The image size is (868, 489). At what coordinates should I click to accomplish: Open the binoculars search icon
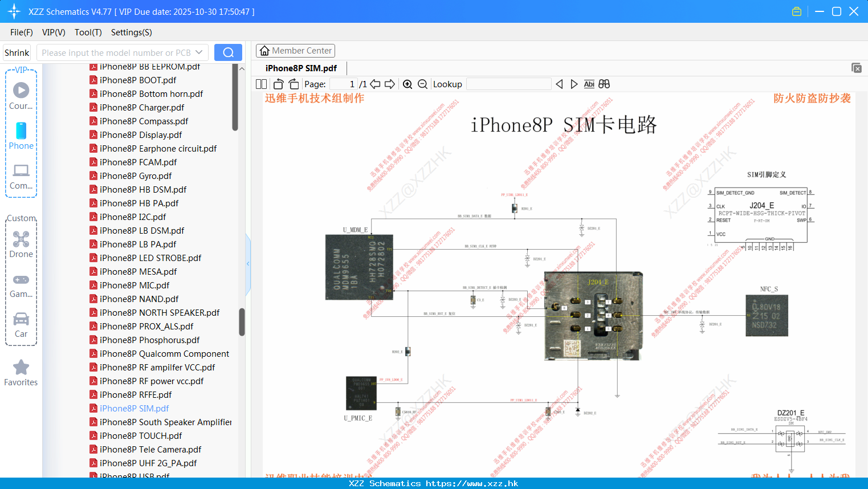[604, 84]
